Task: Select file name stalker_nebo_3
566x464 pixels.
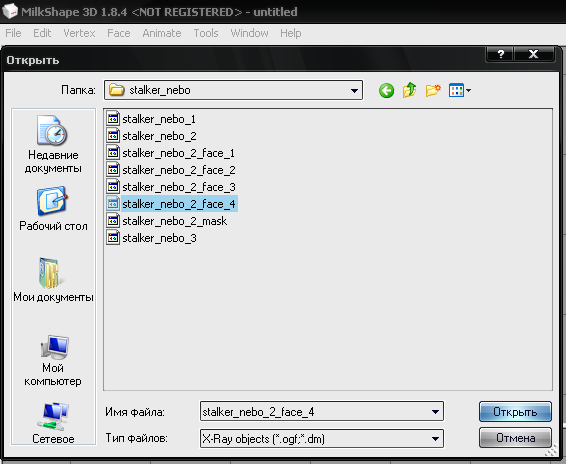Action: (x=159, y=238)
